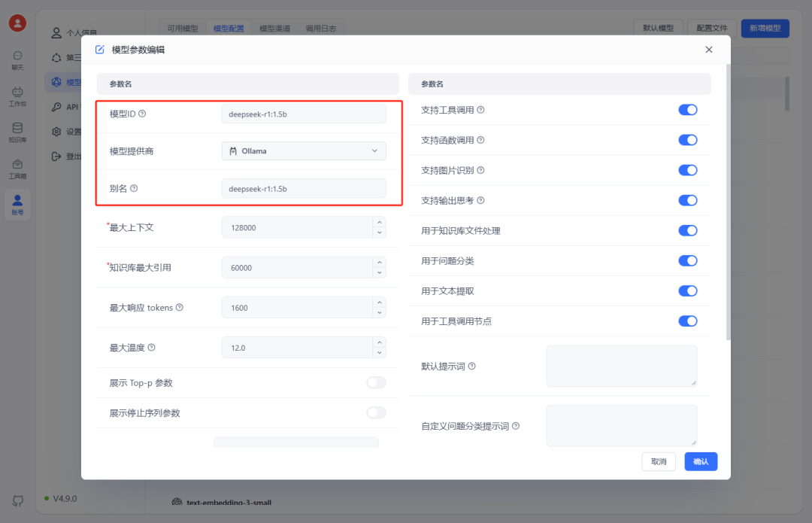Click the 模型ID input field

point(304,114)
